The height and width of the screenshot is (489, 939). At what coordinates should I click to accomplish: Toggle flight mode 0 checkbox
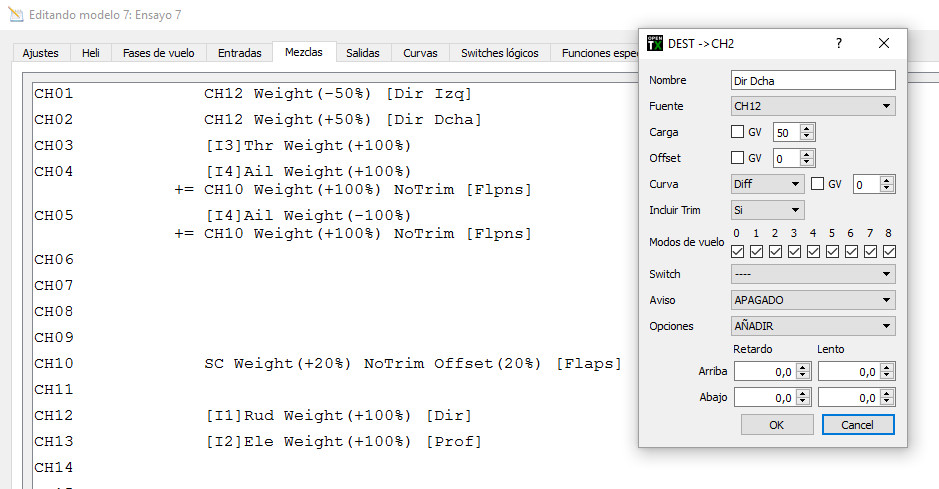point(738,251)
